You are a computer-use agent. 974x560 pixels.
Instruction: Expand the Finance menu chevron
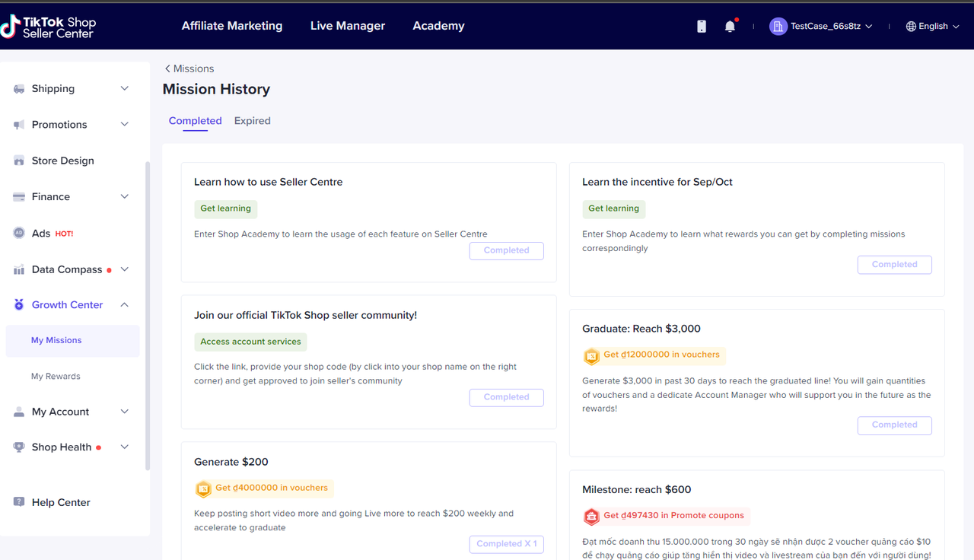point(125,196)
